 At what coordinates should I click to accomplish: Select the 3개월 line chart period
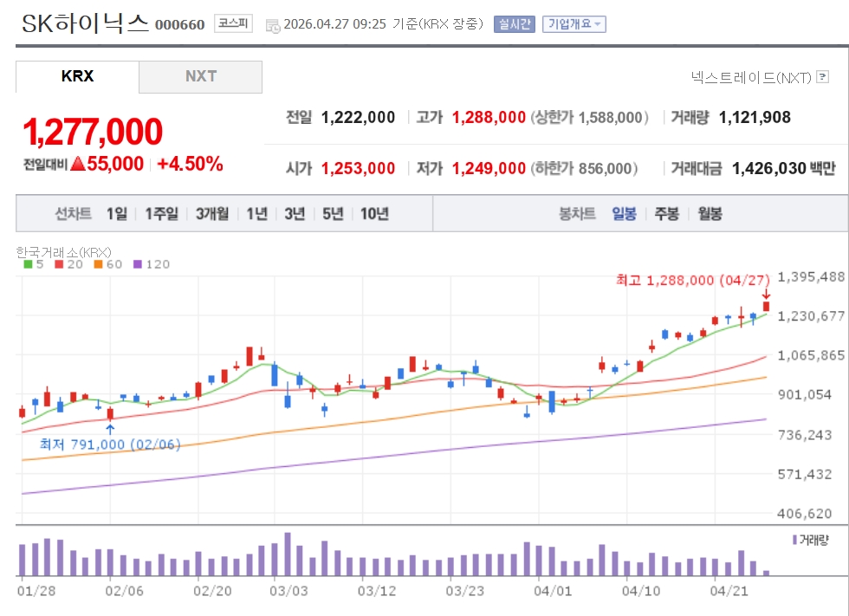[212, 214]
